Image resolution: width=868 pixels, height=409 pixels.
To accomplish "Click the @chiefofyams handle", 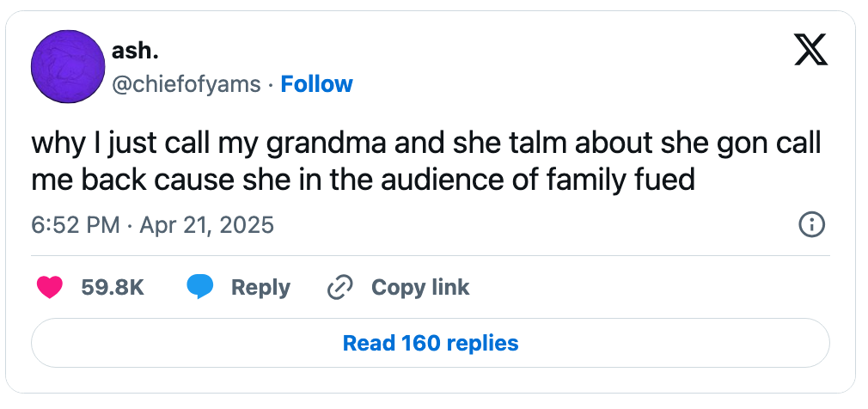I will click(x=186, y=84).
